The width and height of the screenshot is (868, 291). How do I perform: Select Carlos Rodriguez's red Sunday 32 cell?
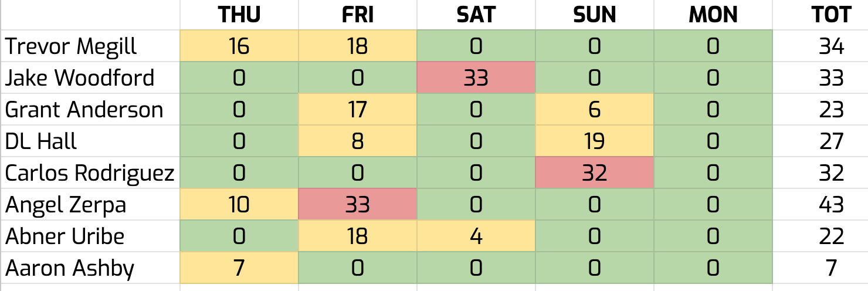[594, 173]
